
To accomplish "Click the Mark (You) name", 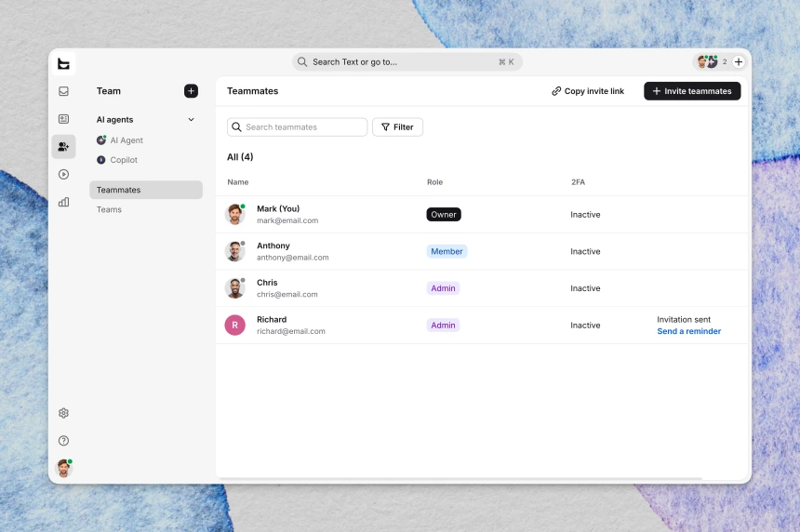I will click(278, 208).
